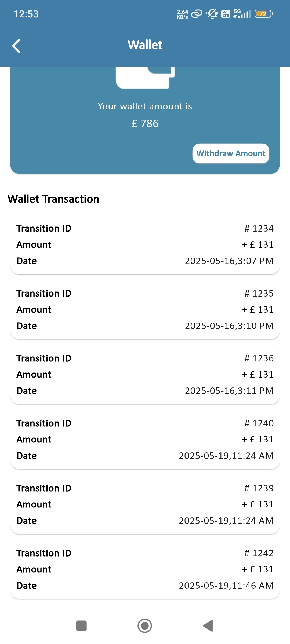
Task: Tap date 2025-05-19,11:46 AM
Action: (x=226, y=586)
